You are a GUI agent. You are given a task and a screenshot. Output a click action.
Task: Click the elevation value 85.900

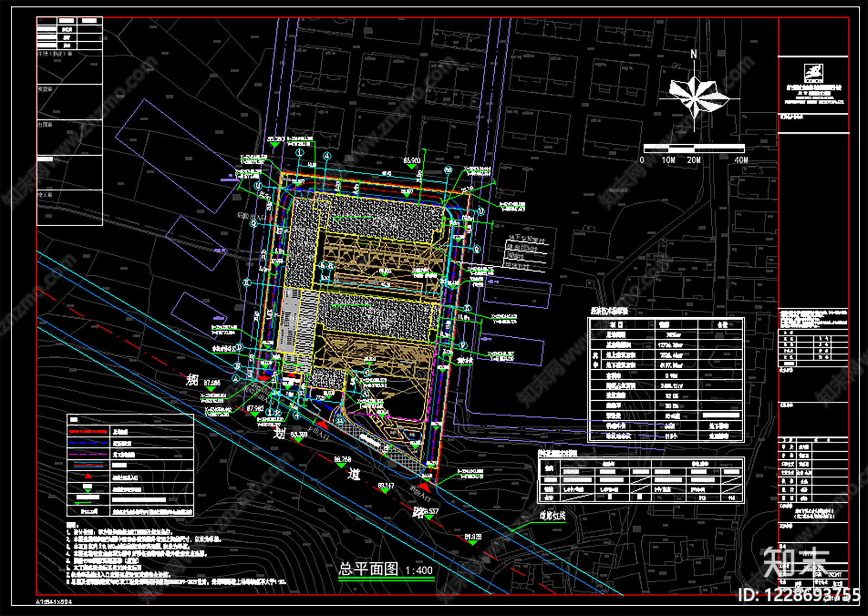(412, 161)
